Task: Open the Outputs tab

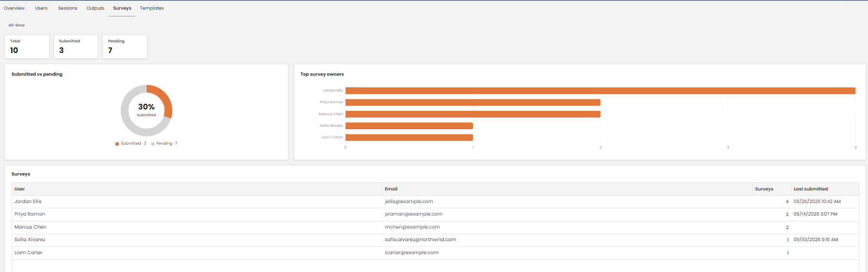Action: pyautogui.click(x=95, y=8)
